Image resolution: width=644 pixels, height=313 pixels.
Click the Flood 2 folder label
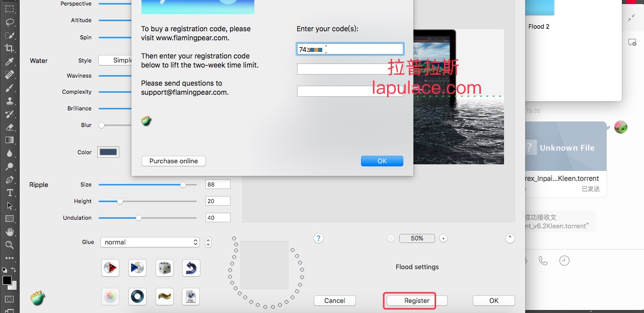point(539,27)
